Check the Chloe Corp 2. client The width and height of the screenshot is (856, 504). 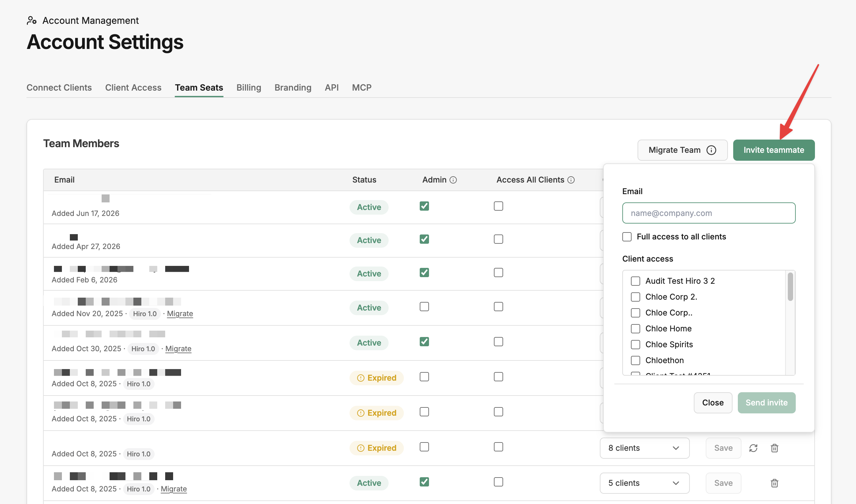pyautogui.click(x=635, y=297)
